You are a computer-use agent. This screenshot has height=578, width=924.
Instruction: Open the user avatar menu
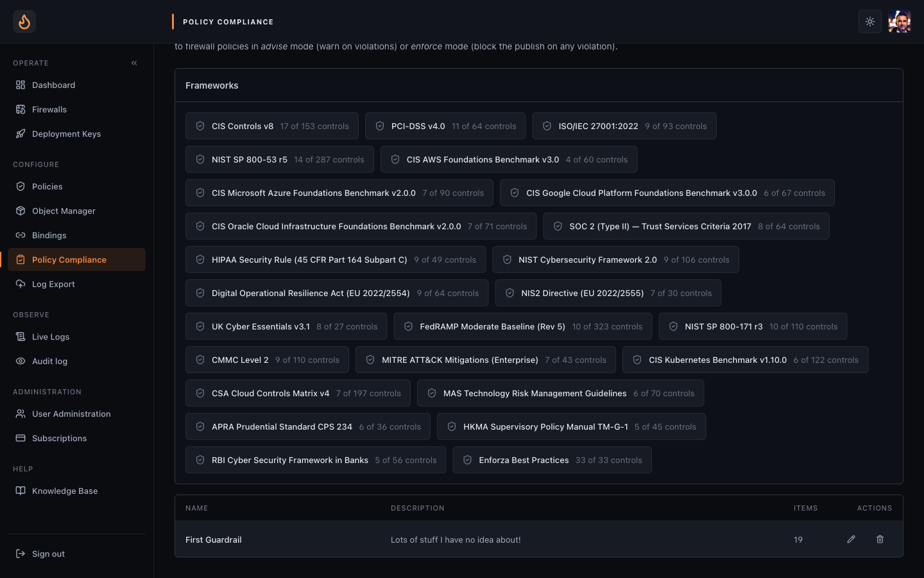coord(900,22)
